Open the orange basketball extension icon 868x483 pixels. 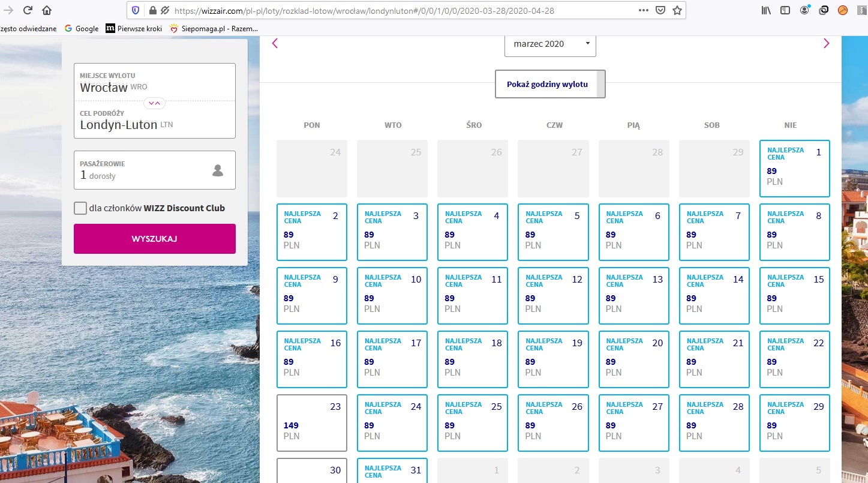coord(843,10)
